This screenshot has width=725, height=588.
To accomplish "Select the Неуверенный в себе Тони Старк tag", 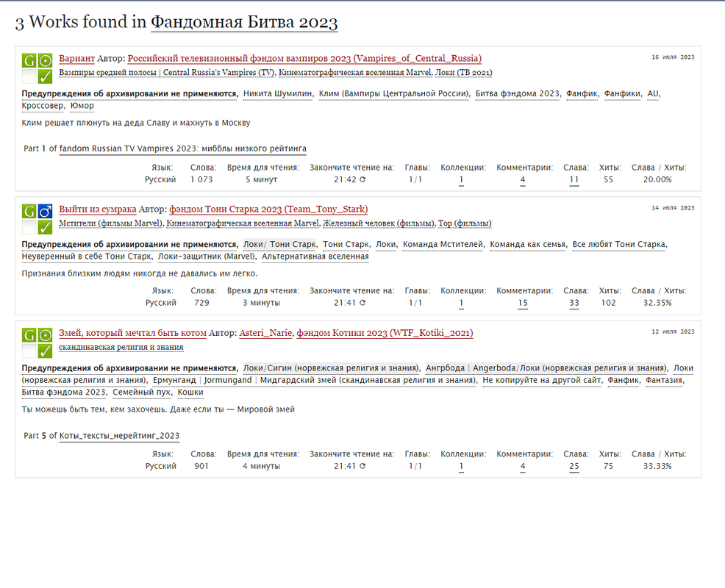I will [87, 256].
